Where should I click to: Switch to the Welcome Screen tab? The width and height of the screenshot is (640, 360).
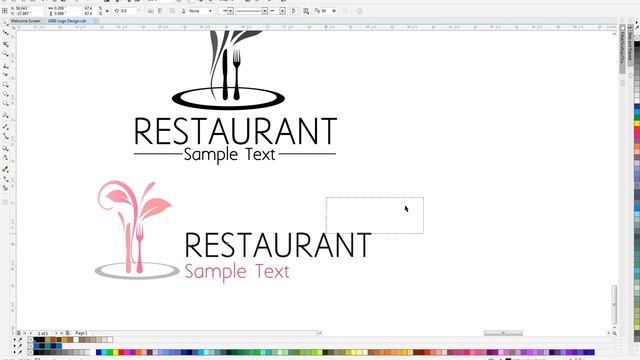[x=25, y=20]
